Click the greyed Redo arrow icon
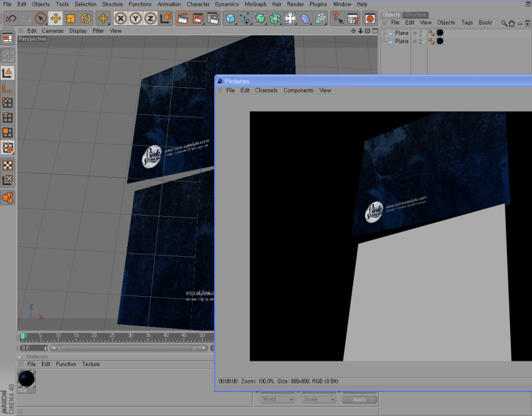The image size is (532, 416). [25, 18]
